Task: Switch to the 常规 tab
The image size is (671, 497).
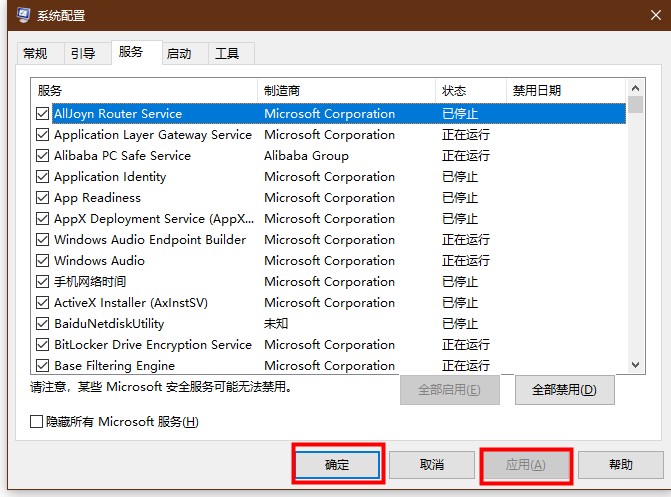Action: tap(35, 53)
